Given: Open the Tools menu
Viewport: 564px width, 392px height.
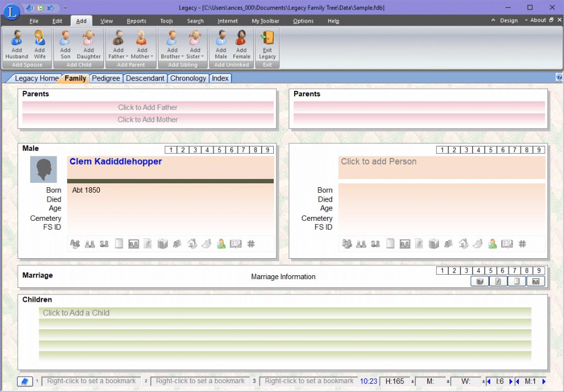Looking at the screenshot, I should [166, 21].
